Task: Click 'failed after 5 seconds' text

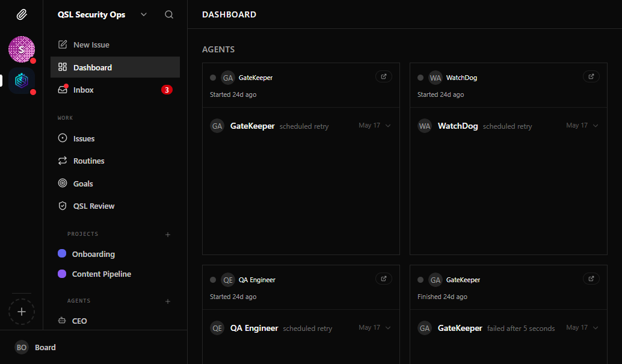Action: click(x=521, y=329)
